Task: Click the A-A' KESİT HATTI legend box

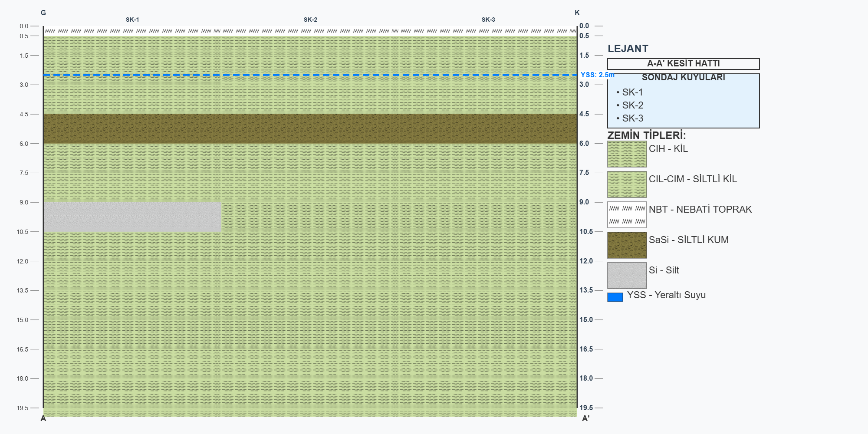Action: click(683, 64)
